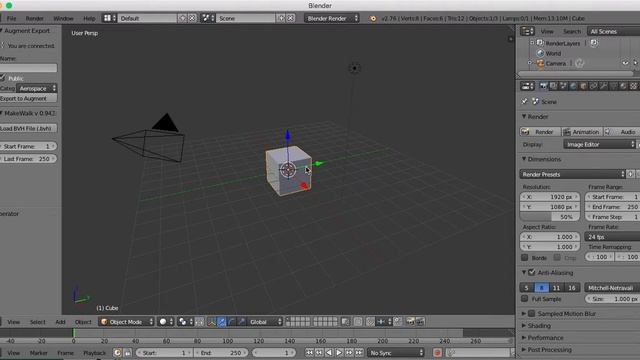The width and height of the screenshot is (640, 360).
Task: Click the OpenGL render animation icon
Action: click(420, 322)
